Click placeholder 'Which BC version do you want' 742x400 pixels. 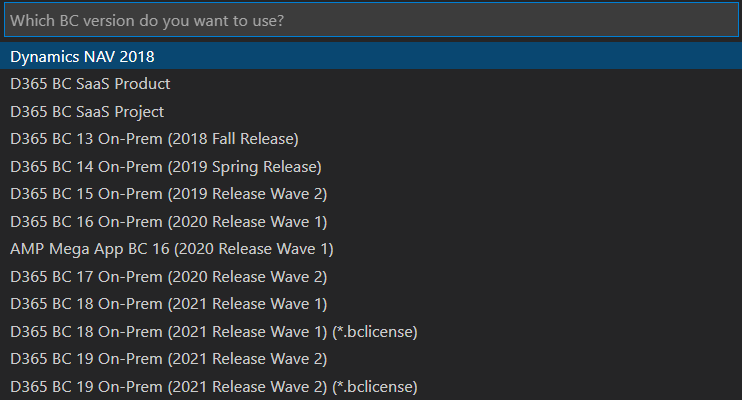pyautogui.click(x=120, y=19)
